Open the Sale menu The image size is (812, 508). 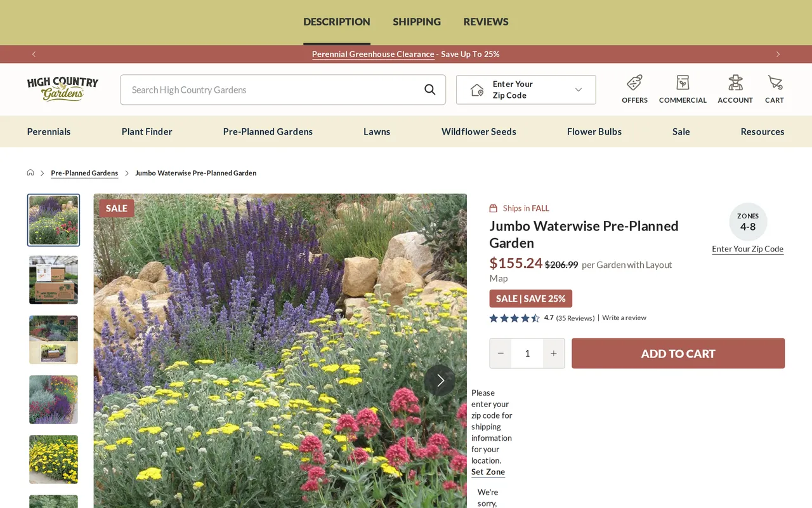pyautogui.click(x=681, y=131)
